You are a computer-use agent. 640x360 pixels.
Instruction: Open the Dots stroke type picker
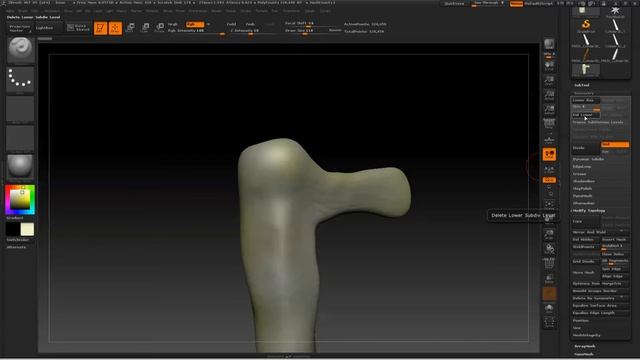(20, 79)
